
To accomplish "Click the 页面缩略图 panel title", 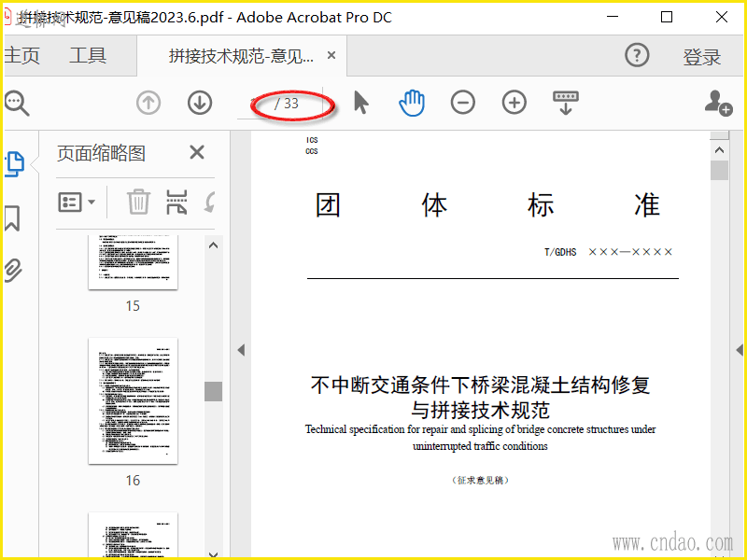I will [x=101, y=153].
